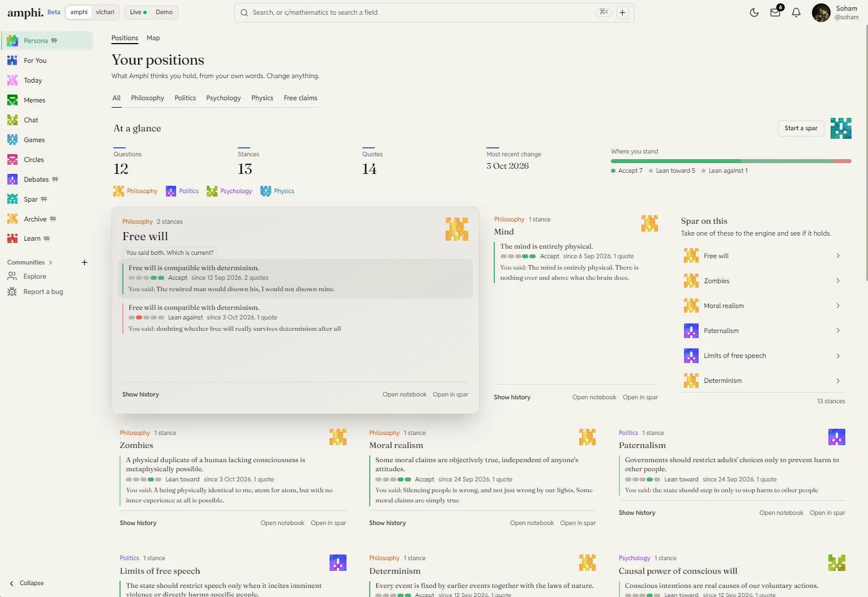Switch to amphi mode
868x597 pixels.
[79, 12]
